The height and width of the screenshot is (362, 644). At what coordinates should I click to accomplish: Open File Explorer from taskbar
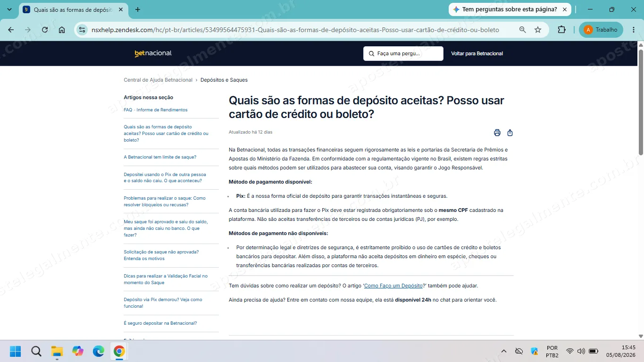tap(57, 351)
